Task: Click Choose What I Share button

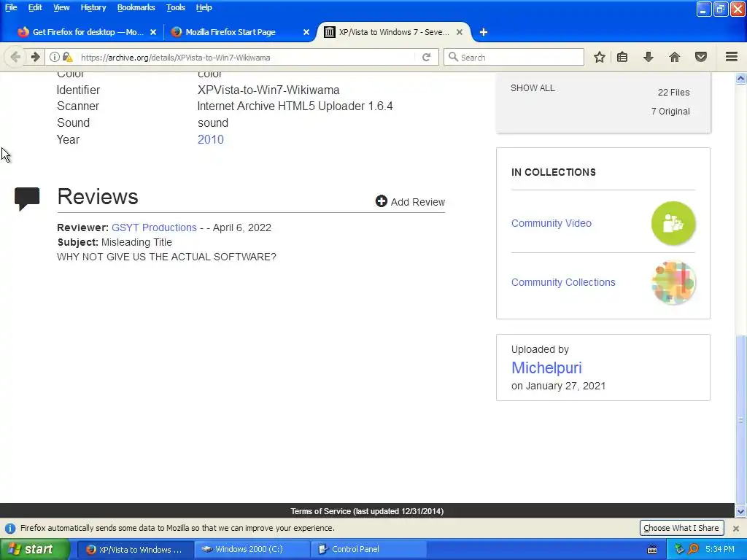Action: 681,528
